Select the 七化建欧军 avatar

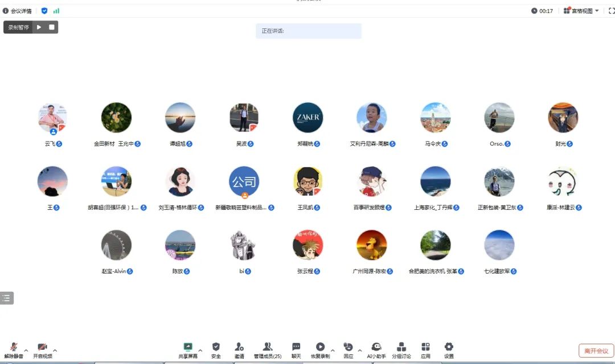click(x=499, y=245)
